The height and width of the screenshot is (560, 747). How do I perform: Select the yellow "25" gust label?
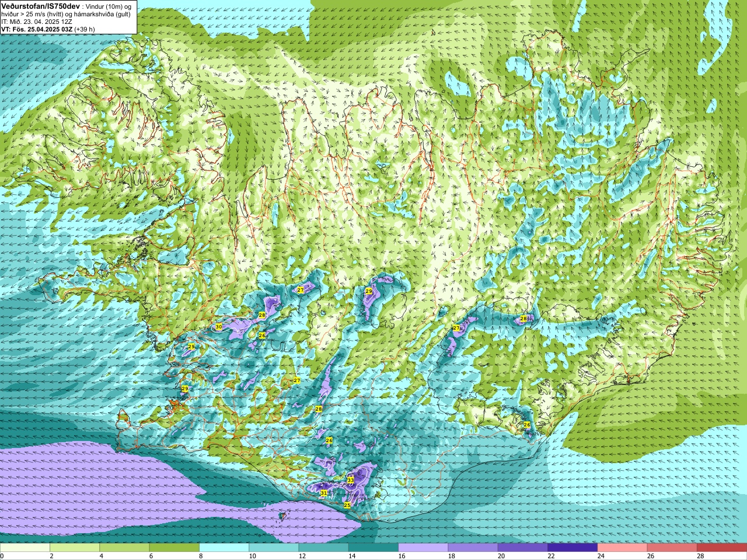(x=347, y=505)
